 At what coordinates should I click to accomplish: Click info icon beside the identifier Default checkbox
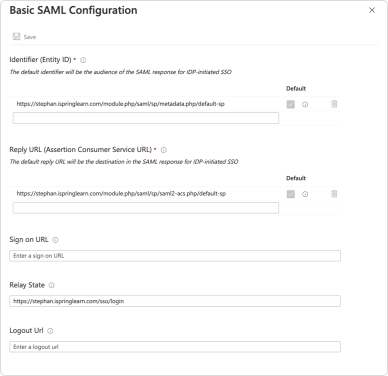pos(305,104)
